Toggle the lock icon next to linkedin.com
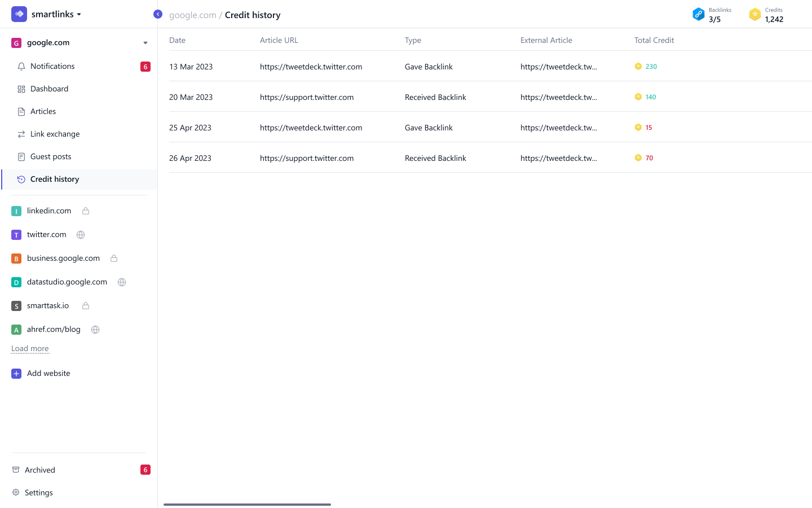 86,211
